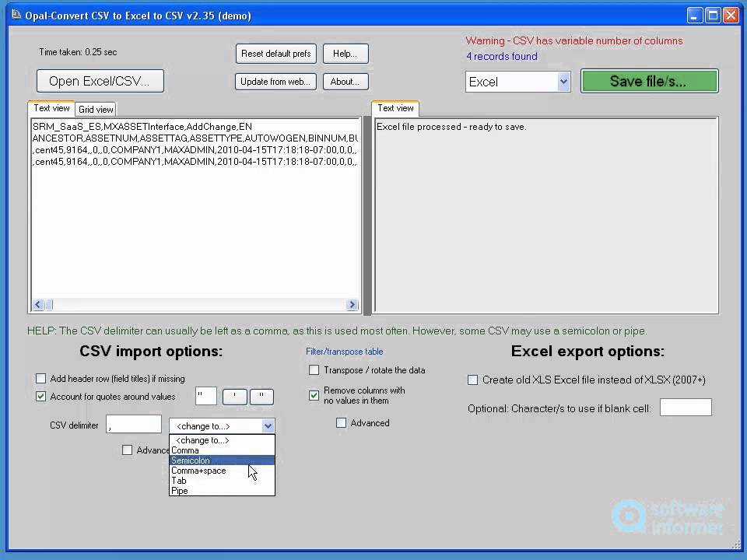The image size is (747, 560).
Task: Click Reset default prefs button
Action: pyautogui.click(x=275, y=54)
